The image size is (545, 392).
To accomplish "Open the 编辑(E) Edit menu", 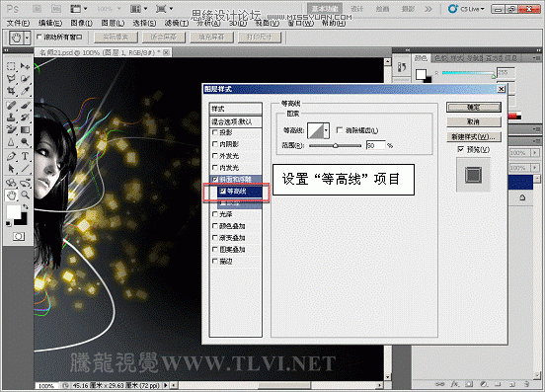I will 50,24.
